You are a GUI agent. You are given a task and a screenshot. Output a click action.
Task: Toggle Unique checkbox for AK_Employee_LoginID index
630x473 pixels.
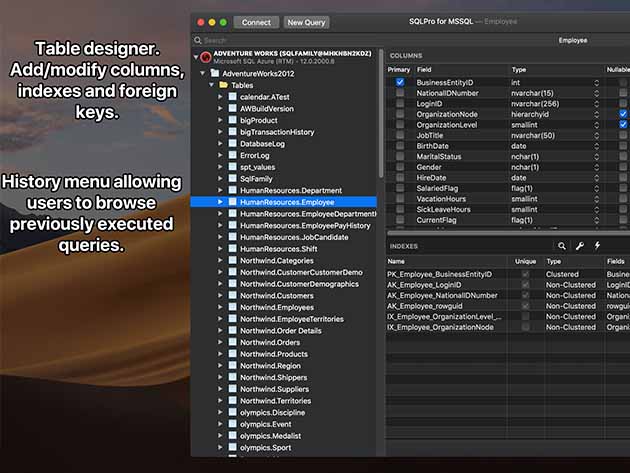525,285
